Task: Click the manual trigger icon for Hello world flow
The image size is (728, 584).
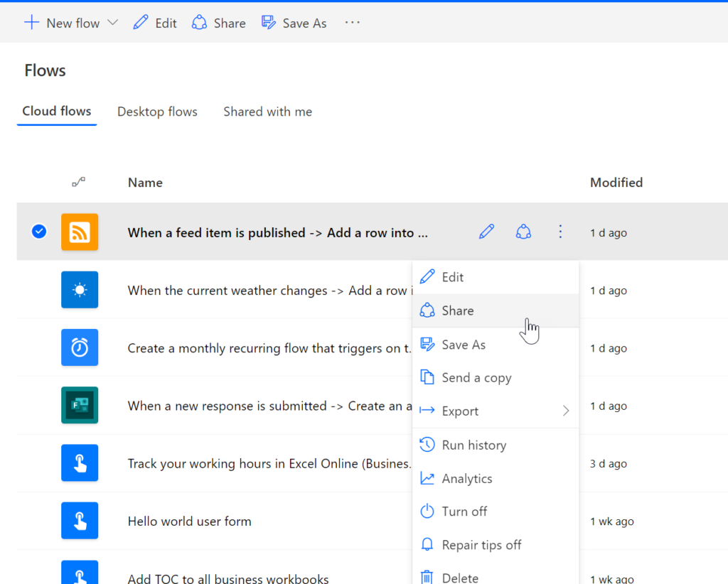Action: pos(80,521)
